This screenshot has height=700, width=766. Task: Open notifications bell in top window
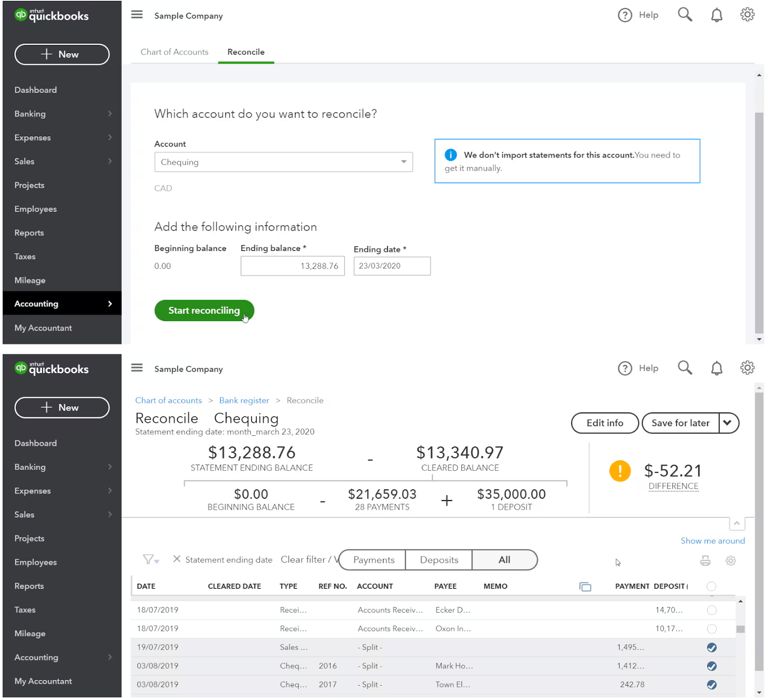[717, 15]
